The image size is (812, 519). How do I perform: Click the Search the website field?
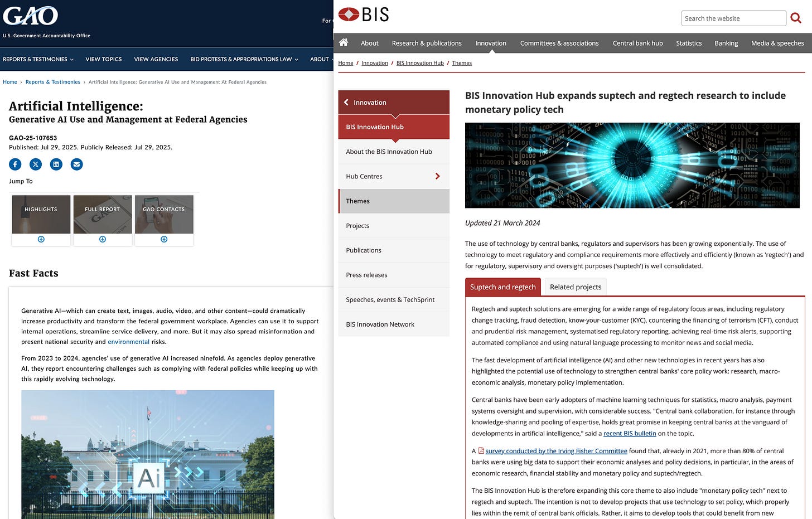click(x=733, y=18)
